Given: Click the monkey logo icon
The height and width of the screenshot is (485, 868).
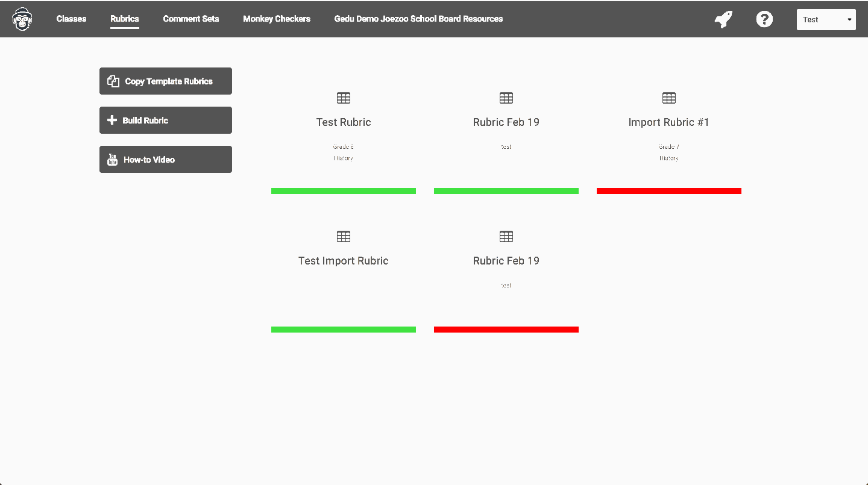Looking at the screenshot, I should (x=22, y=19).
